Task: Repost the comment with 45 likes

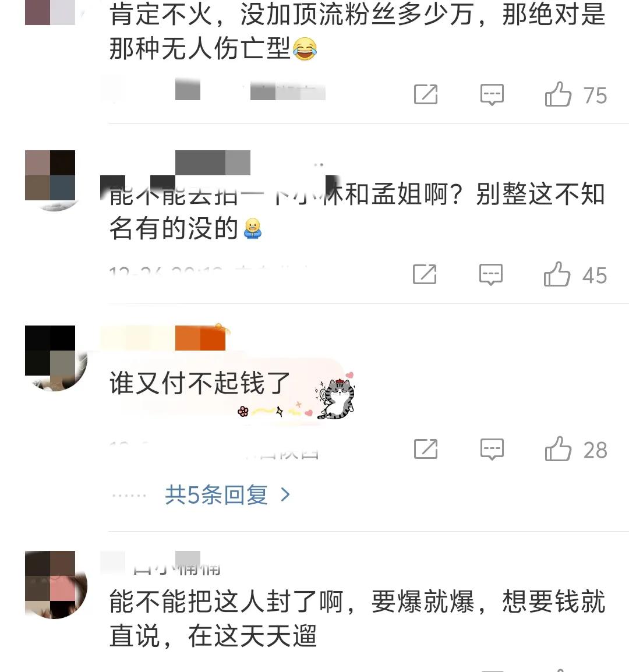Action: (x=425, y=274)
